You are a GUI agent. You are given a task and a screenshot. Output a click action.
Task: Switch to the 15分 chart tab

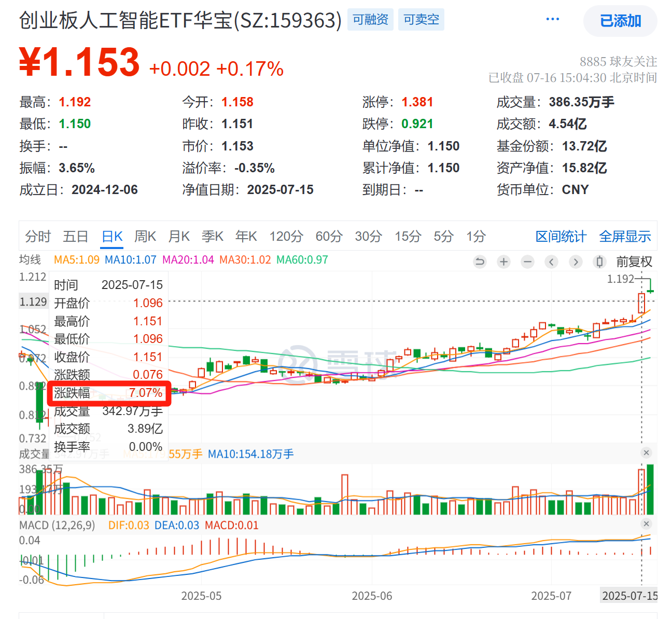[408, 237]
